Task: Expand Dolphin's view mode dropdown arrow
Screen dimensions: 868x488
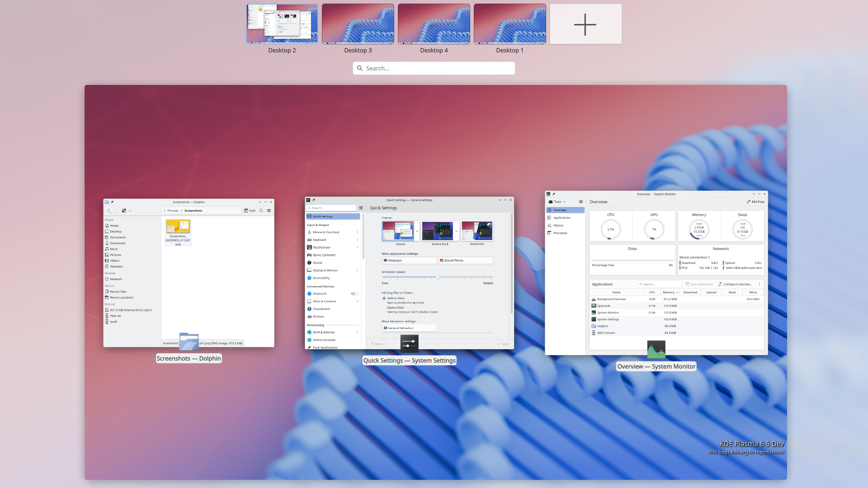Action: point(130,211)
